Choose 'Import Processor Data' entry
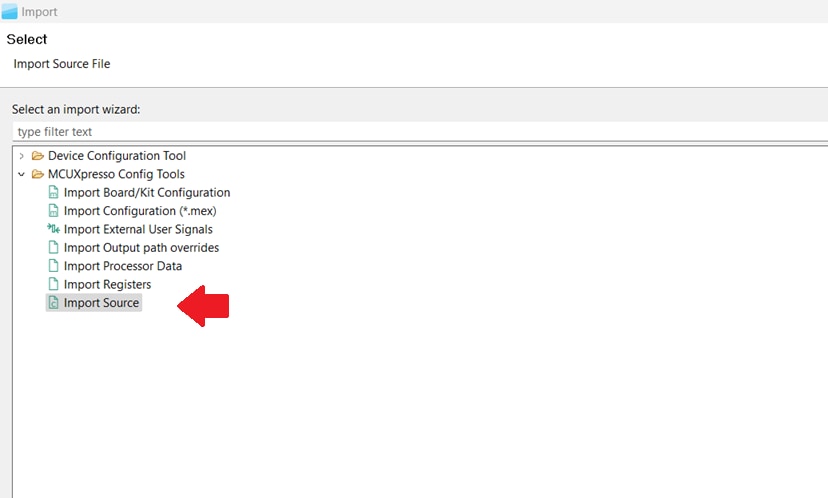828x498 pixels. [x=123, y=266]
